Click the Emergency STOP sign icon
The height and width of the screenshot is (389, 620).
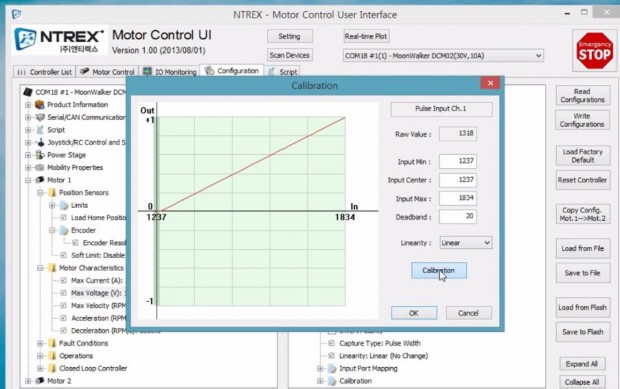(x=594, y=51)
